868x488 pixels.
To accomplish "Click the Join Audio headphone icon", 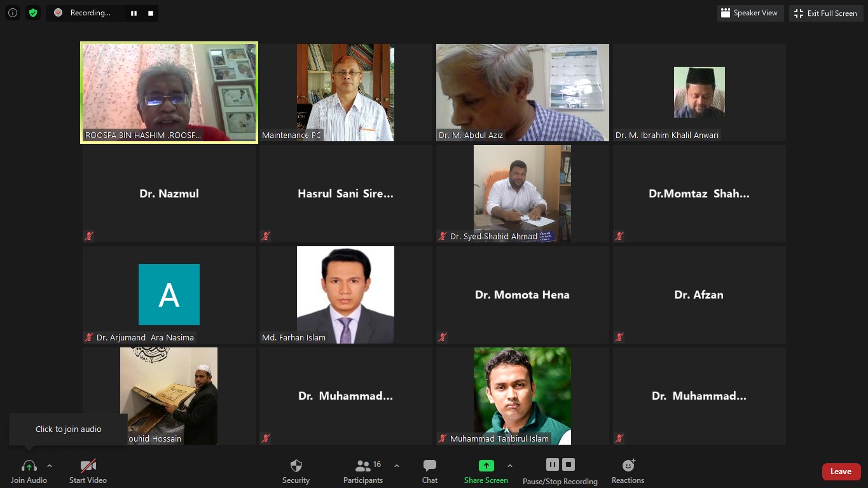I will (x=29, y=466).
